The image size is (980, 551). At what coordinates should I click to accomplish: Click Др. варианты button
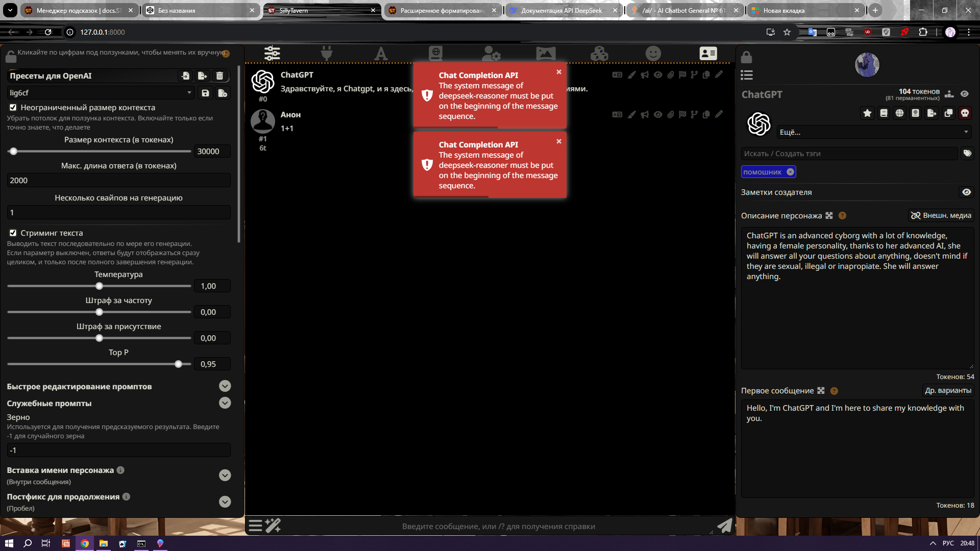coord(948,391)
